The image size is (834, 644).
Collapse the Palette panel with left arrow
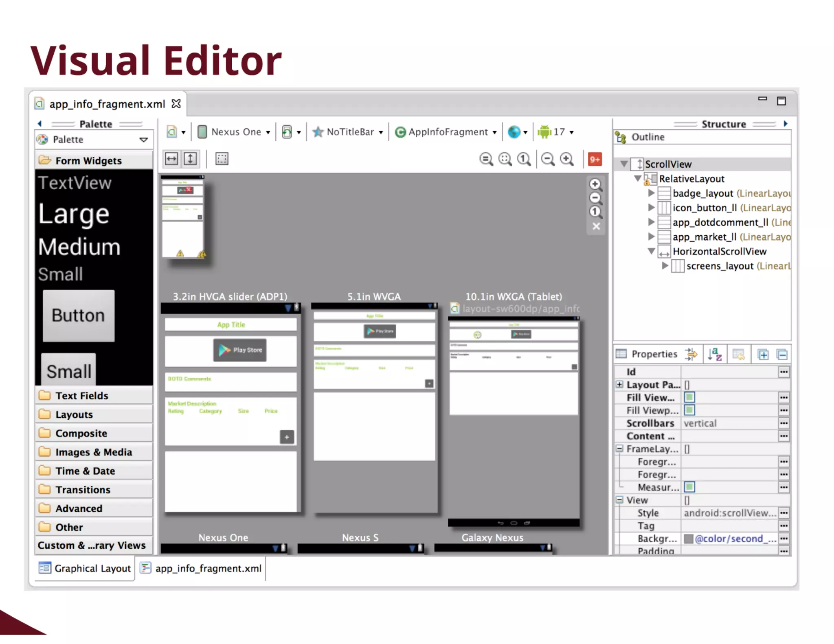click(40, 124)
